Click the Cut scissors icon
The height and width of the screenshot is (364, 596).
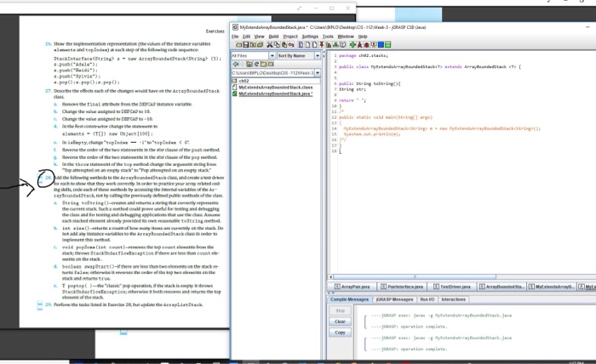270,45
